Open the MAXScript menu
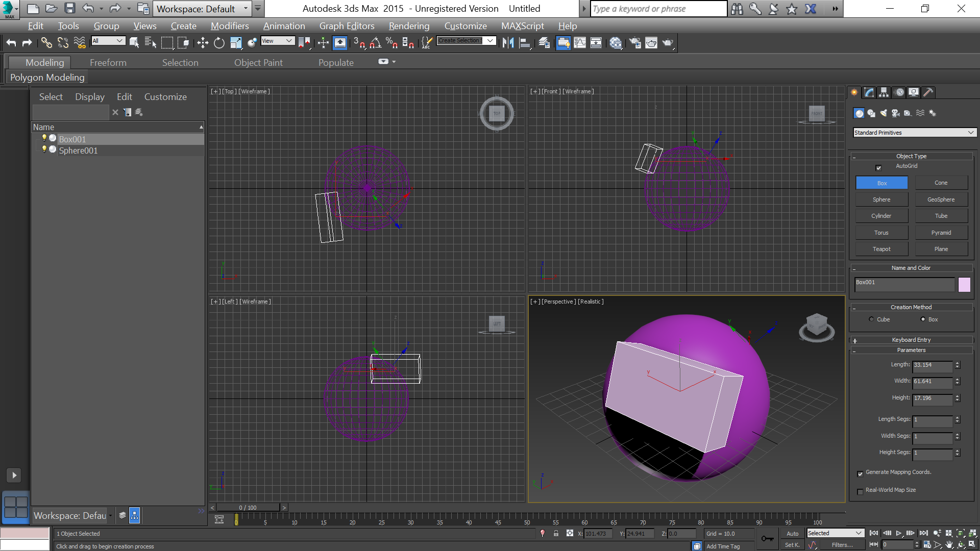 pyautogui.click(x=522, y=26)
